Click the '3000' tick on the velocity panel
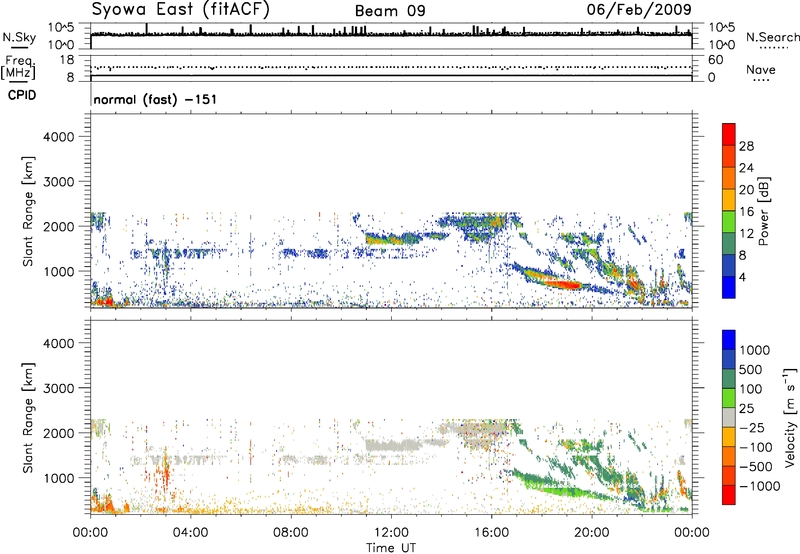 (x=58, y=388)
